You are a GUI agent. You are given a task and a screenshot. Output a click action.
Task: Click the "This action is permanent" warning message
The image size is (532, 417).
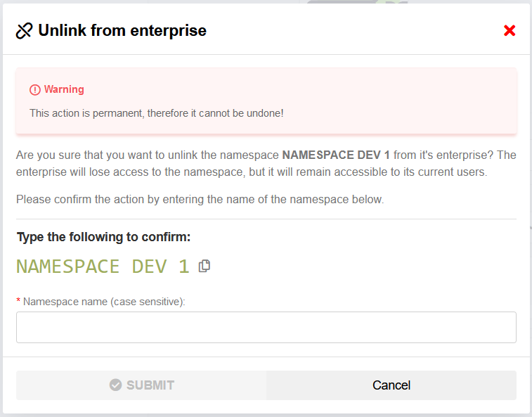(157, 113)
